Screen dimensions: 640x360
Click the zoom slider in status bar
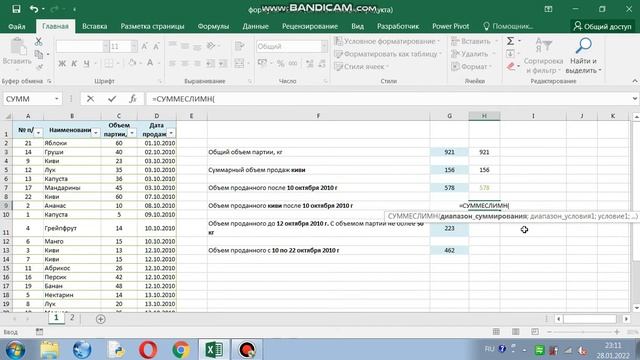point(583,332)
